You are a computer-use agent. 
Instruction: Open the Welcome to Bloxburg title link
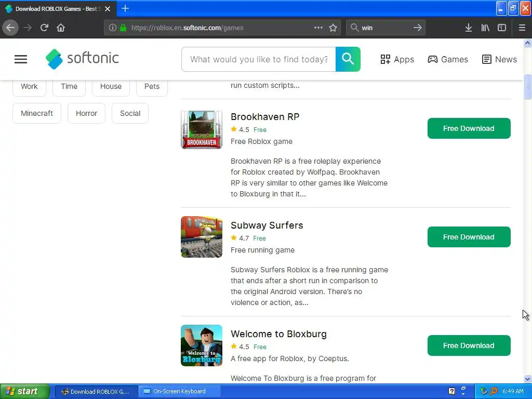tap(278, 334)
